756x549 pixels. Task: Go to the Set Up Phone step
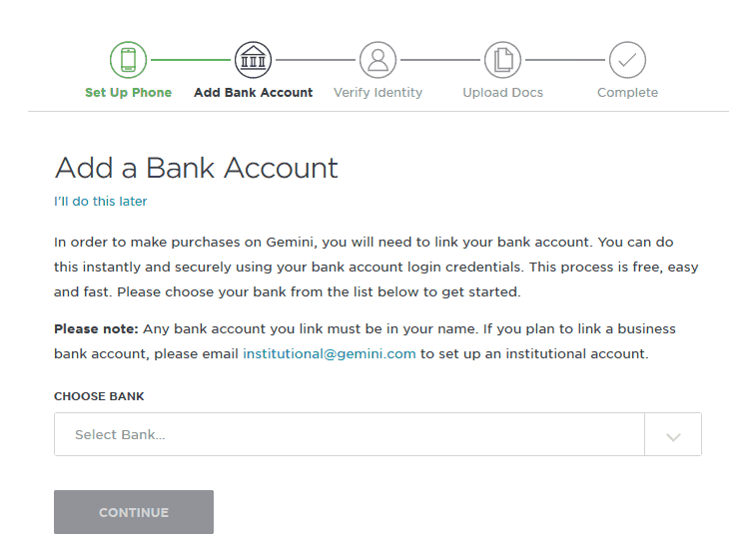[128, 93]
